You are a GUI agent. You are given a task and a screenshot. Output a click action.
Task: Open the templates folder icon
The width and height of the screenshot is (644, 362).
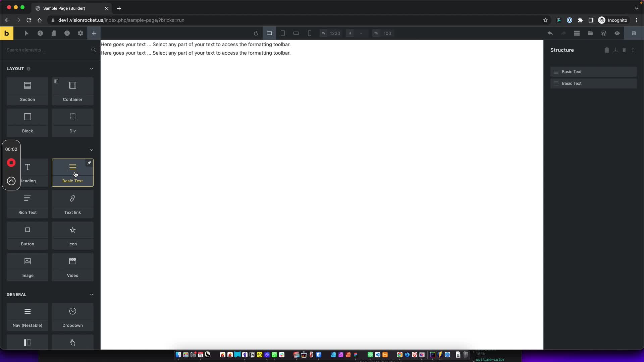tap(590, 33)
